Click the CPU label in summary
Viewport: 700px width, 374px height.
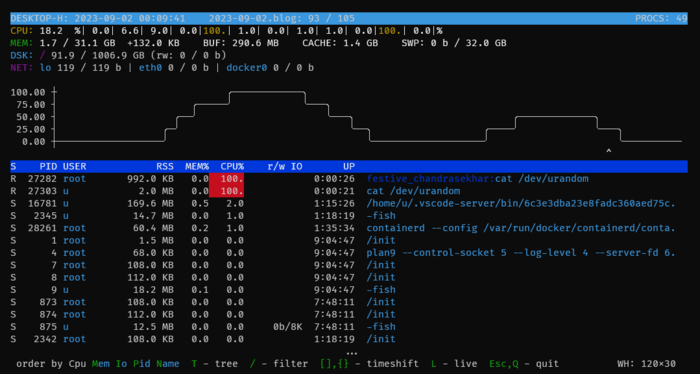(22, 31)
